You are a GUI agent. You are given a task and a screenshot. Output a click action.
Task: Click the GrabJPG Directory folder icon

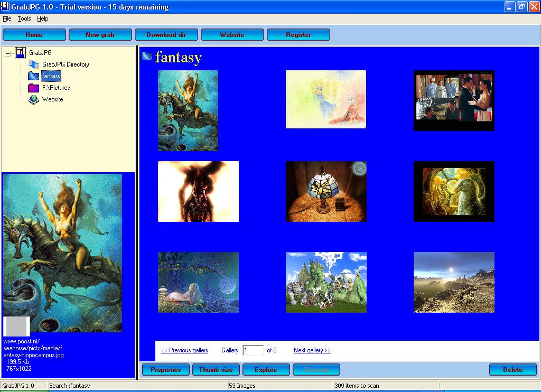tap(33, 64)
